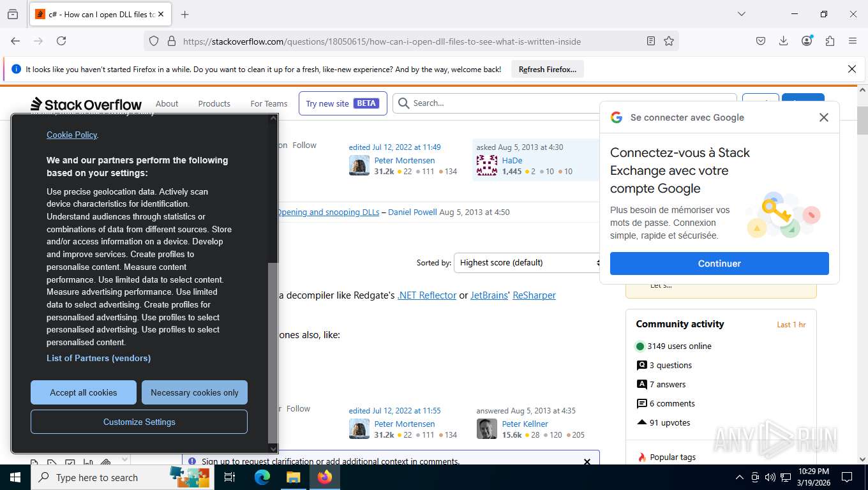Click the 7 answers icon
Viewport: 868px width, 490px height.
(x=642, y=384)
